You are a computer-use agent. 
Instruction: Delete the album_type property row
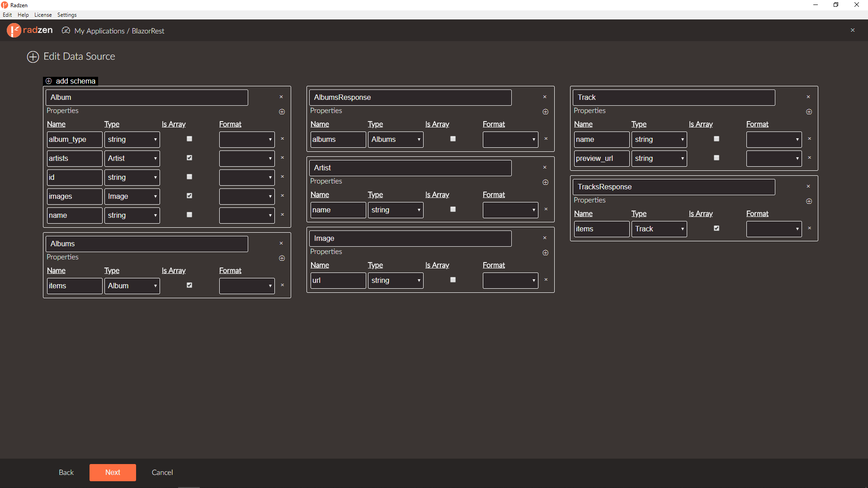point(283,139)
